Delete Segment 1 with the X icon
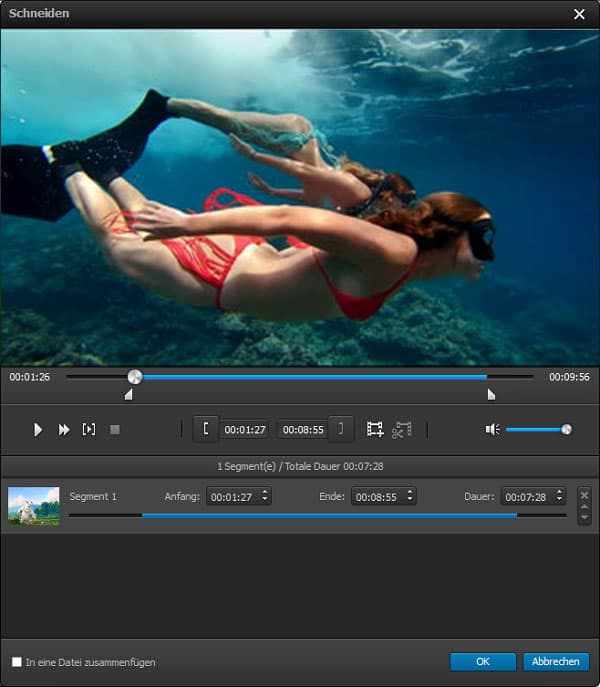This screenshot has height=687, width=600. pyautogui.click(x=584, y=494)
